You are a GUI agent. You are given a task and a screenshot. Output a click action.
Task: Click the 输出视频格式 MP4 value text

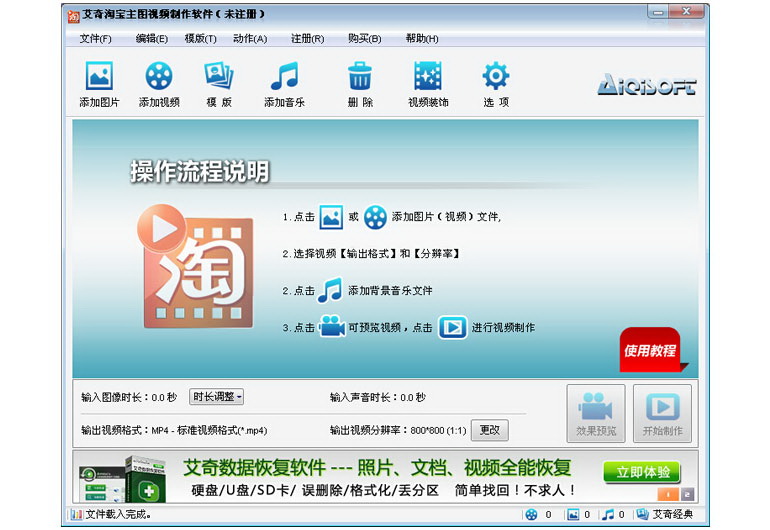pos(209,430)
